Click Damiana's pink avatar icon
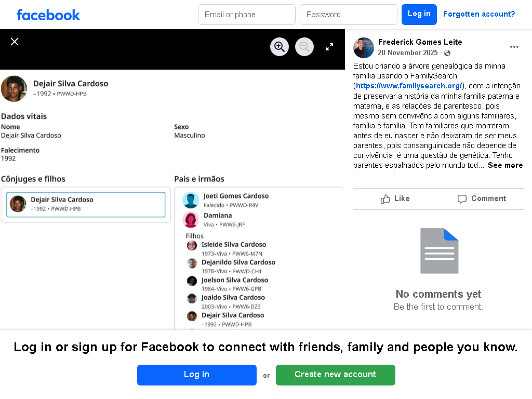The width and height of the screenshot is (532, 399). pyautogui.click(x=191, y=220)
